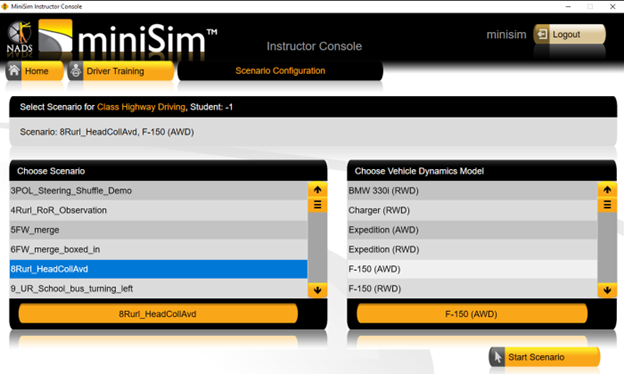Select scenario 6FW_merge_boxed_in

(158, 249)
